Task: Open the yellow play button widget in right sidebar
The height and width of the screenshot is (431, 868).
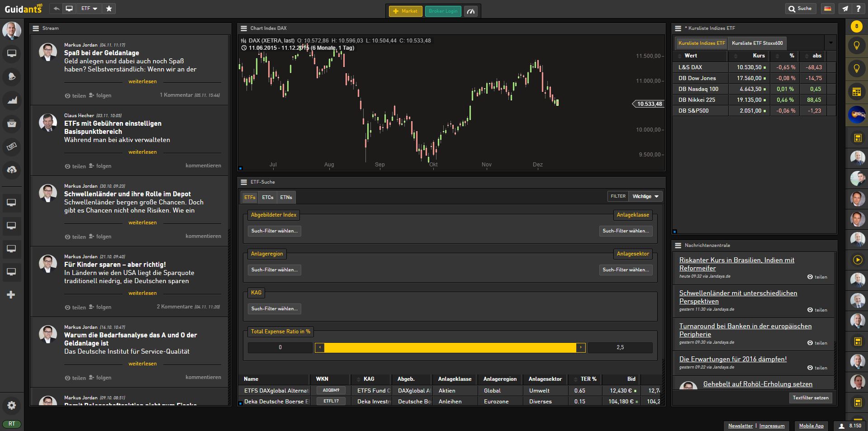Action: [x=857, y=260]
